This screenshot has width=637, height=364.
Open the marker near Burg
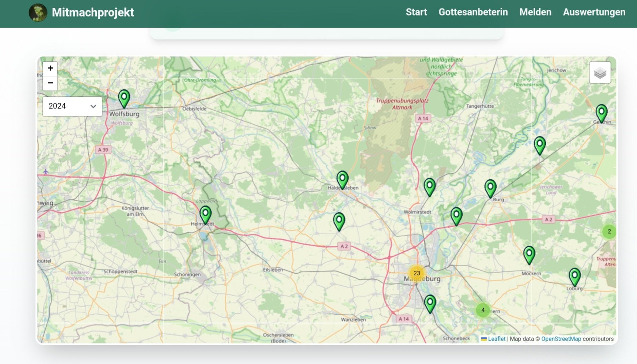click(490, 187)
